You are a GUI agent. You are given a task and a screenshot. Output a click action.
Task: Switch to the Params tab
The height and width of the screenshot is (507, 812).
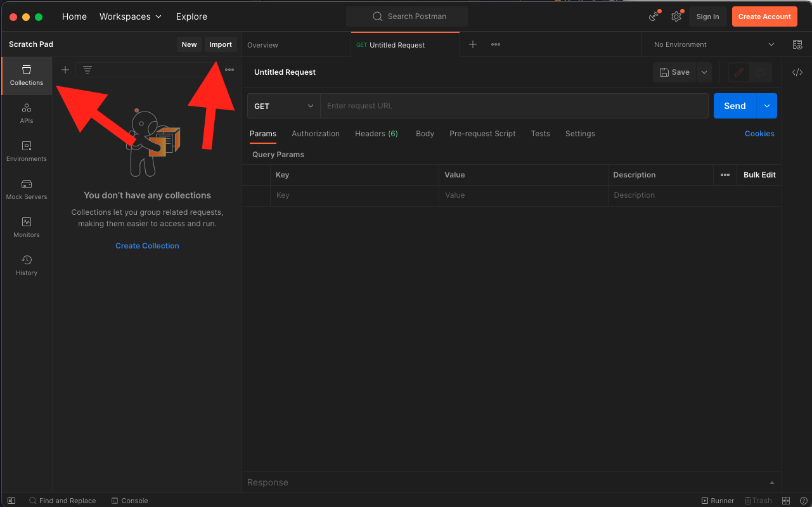coord(263,134)
